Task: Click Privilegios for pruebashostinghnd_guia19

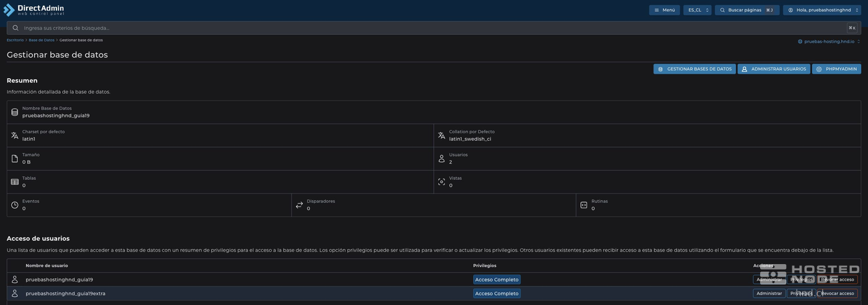Action: 801,280
